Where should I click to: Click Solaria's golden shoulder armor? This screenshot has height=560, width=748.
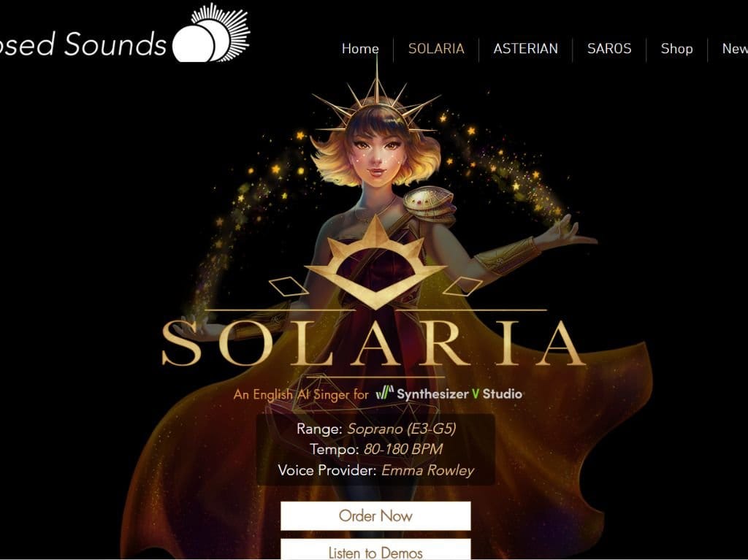click(x=428, y=203)
